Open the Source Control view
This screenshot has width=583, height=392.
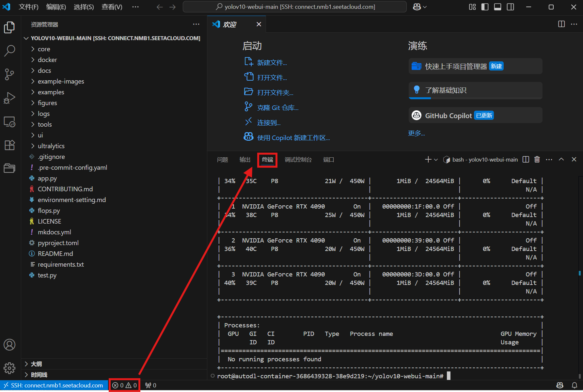click(x=9, y=74)
